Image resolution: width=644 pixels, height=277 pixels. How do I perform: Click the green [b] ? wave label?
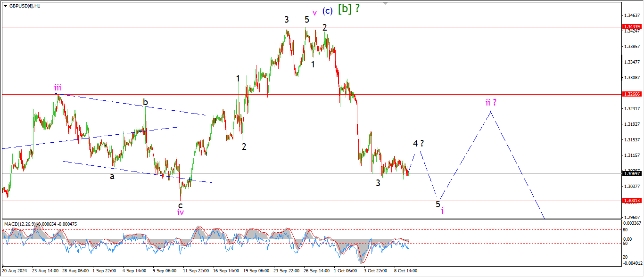348,8
